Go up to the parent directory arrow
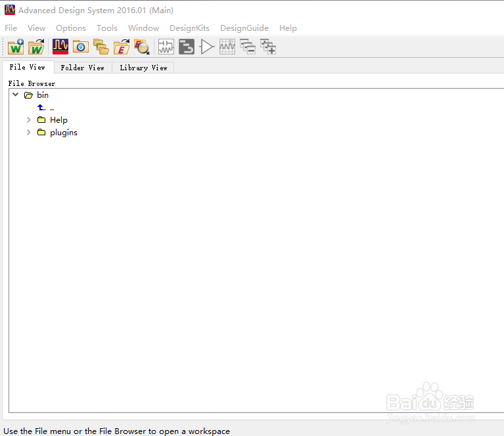 41,108
